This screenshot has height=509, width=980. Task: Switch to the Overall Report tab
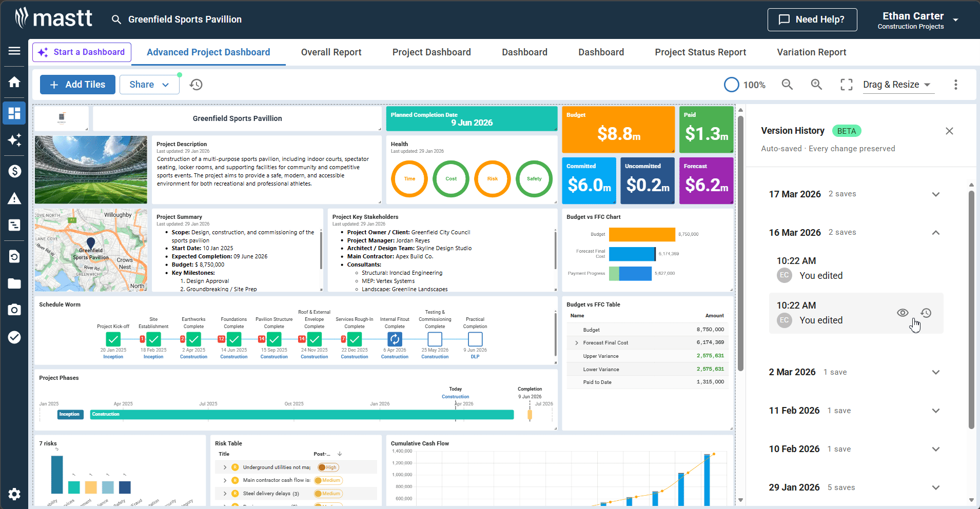coord(331,52)
